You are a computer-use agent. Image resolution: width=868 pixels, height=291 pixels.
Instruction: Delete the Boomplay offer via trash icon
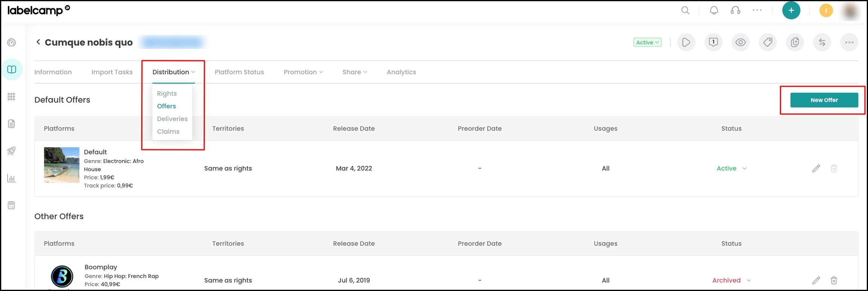point(834,280)
